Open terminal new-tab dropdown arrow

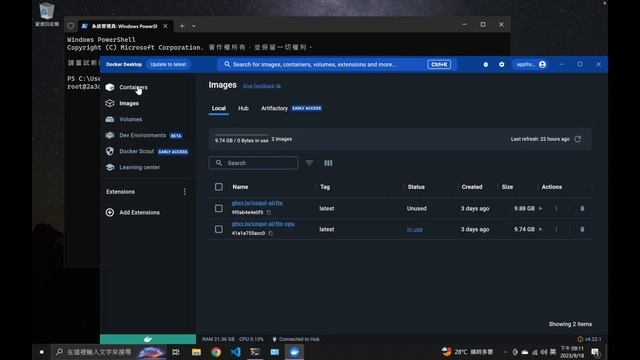tap(194, 26)
